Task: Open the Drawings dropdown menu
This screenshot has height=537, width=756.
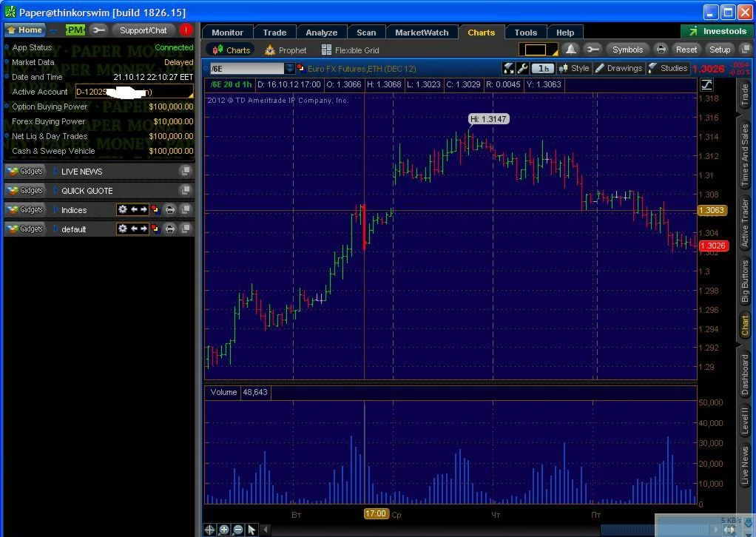Action: tap(618, 69)
